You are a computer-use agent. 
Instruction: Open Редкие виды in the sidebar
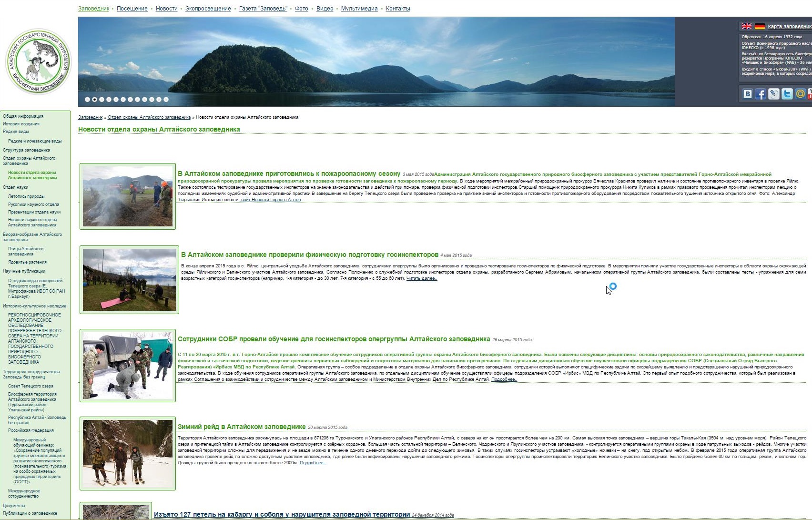(16, 132)
